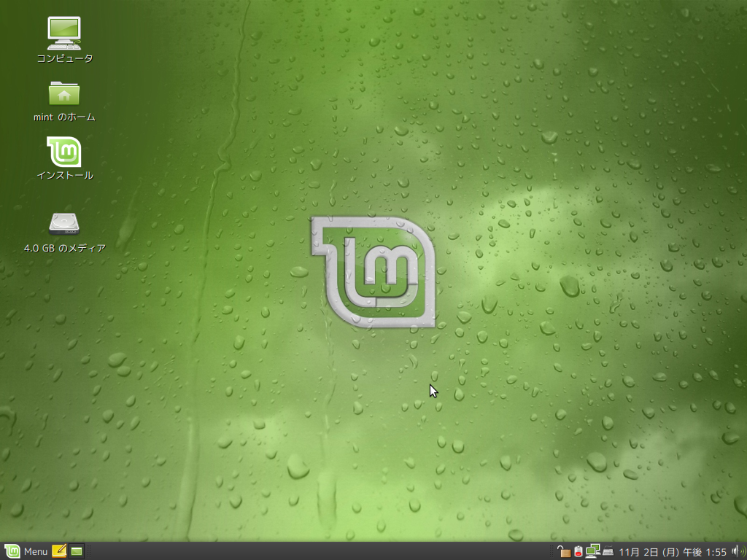Click the インストール text label

click(x=64, y=175)
